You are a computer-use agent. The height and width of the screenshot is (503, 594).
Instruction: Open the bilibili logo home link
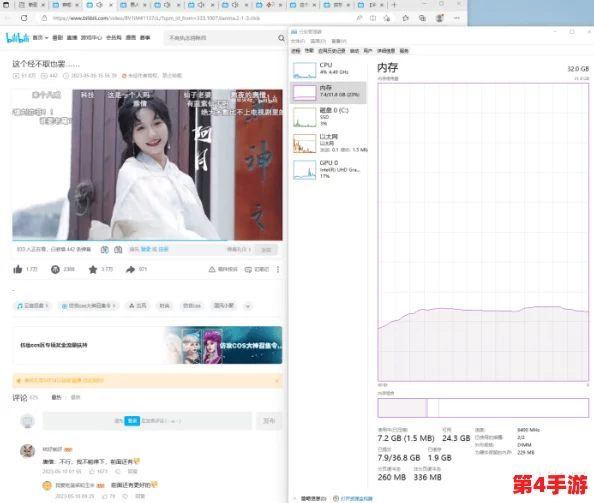(17, 37)
